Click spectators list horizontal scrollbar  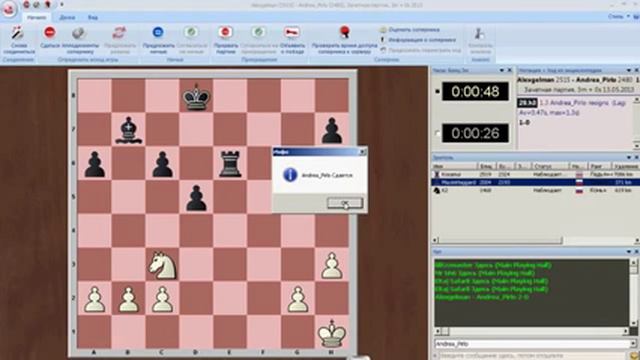click(x=500, y=240)
